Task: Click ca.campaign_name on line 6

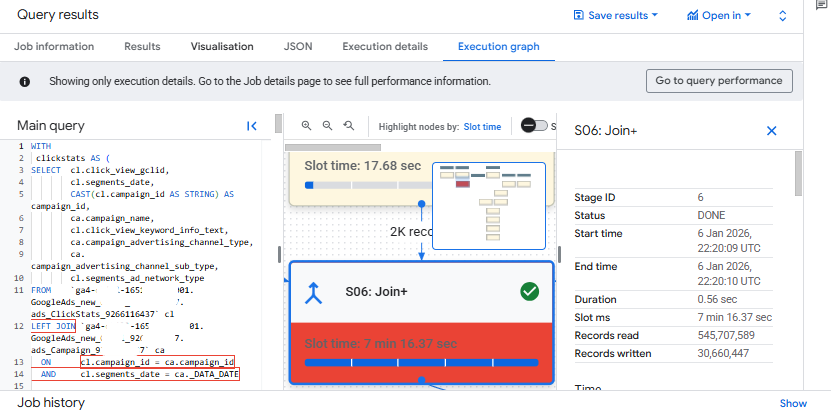Action: pos(112,218)
